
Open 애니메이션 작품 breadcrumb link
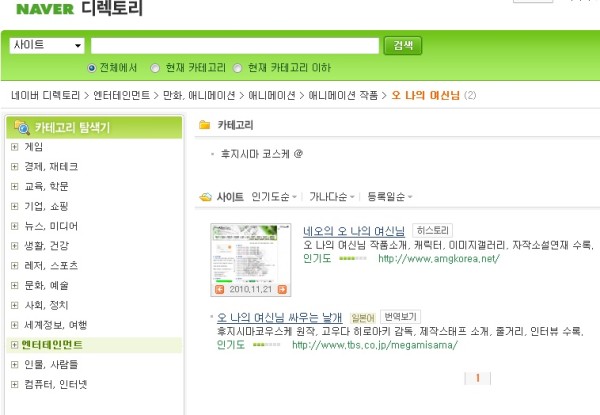coord(343,95)
